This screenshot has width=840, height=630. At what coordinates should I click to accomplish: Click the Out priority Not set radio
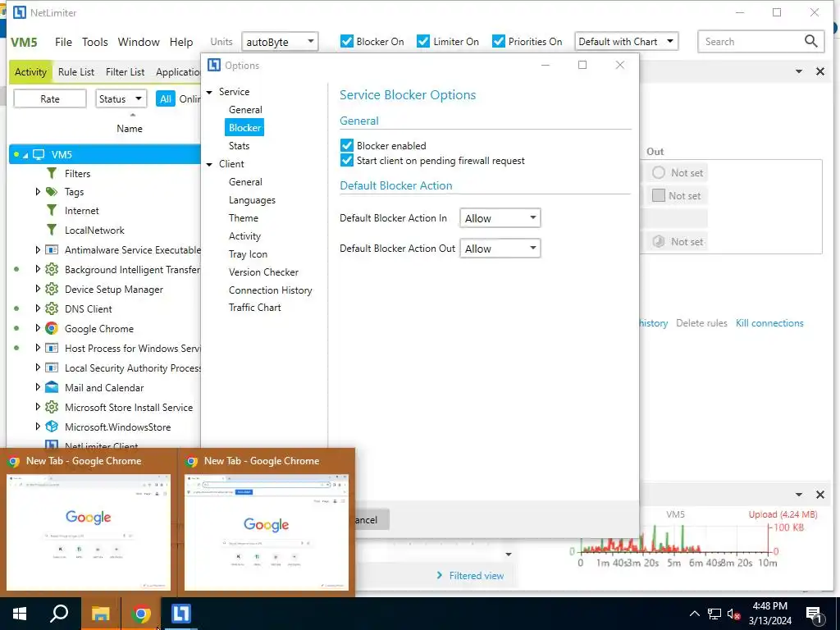tap(659, 172)
